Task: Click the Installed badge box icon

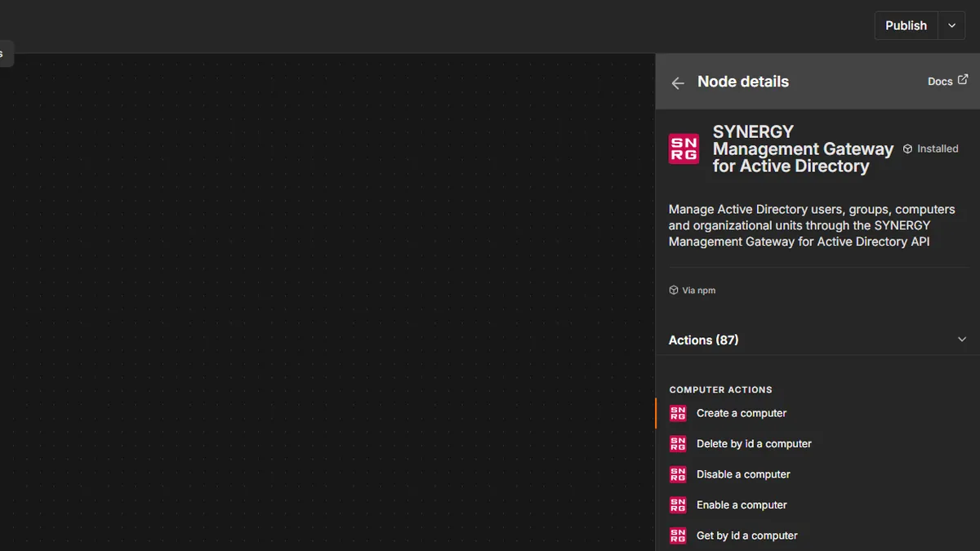Action: (x=907, y=149)
